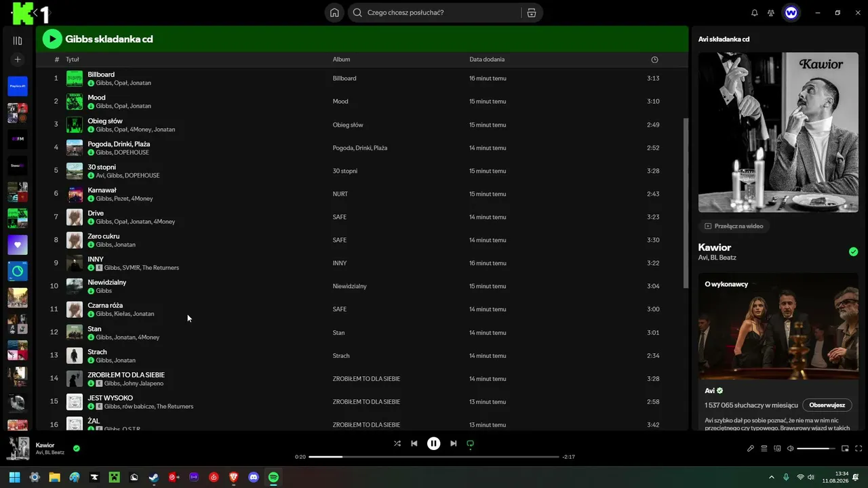The height and width of the screenshot is (488, 868).
Task: Click the remaining time -2:17 label
Action: pos(568,457)
